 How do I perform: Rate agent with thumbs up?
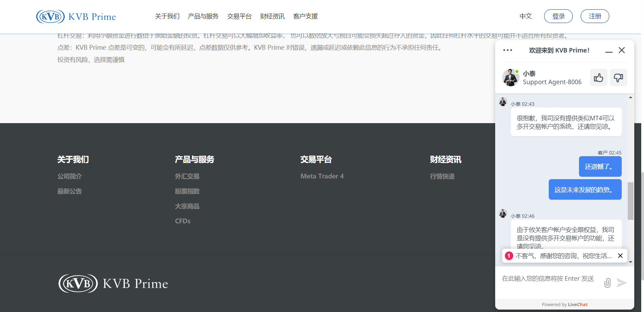(598, 78)
